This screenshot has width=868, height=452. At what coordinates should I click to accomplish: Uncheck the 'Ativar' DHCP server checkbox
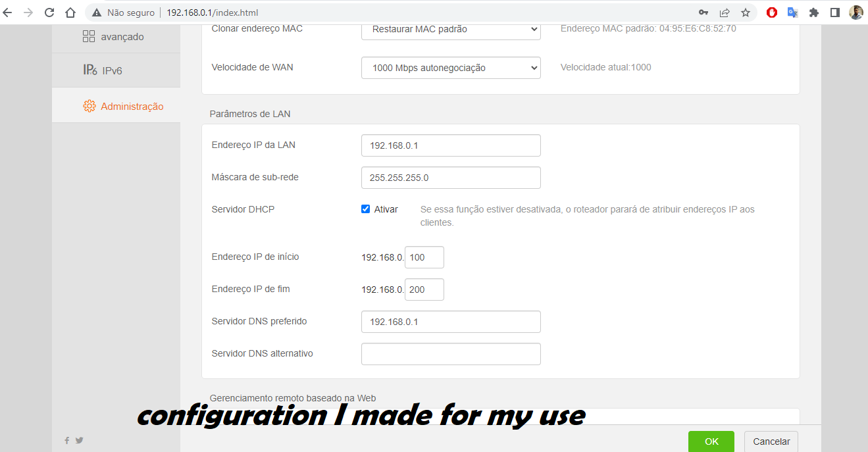pos(366,209)
